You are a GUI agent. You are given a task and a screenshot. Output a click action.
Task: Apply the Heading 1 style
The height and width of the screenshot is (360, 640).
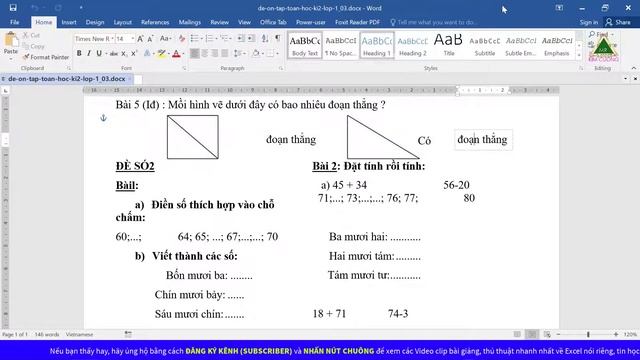pos(377,45)
